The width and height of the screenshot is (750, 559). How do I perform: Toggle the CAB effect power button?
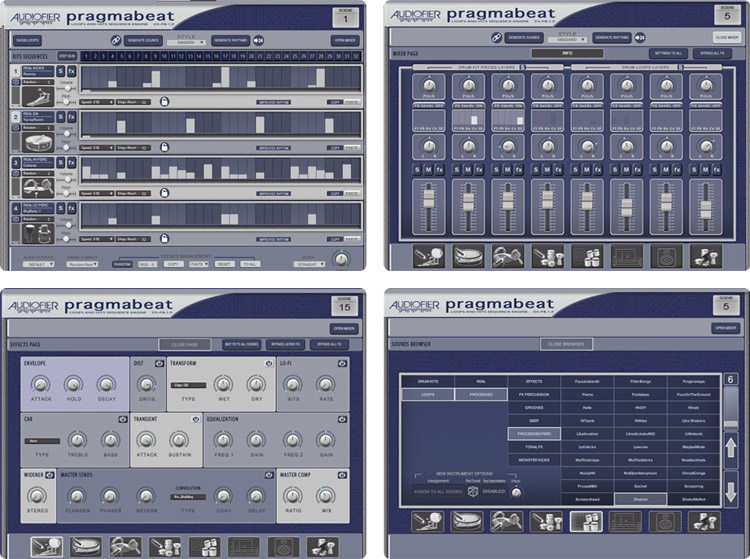point(123,419)
